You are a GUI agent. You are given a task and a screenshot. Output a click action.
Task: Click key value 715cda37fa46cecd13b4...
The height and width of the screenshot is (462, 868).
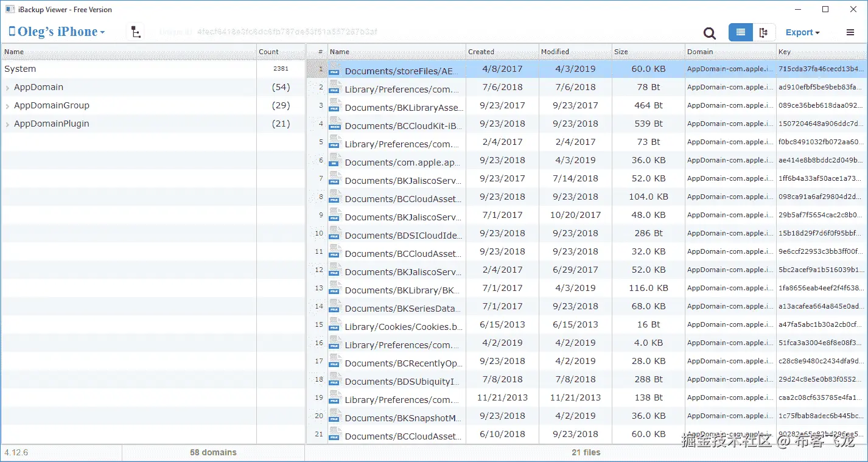click(x=821, y=69)
